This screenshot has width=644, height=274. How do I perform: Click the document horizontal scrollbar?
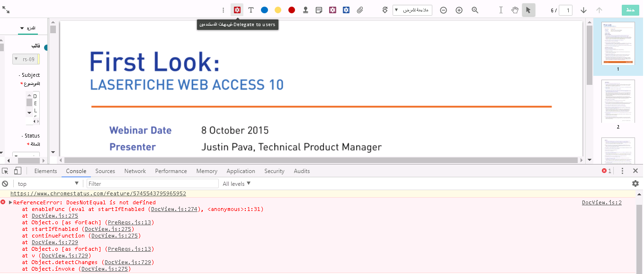tap(321, 160)
